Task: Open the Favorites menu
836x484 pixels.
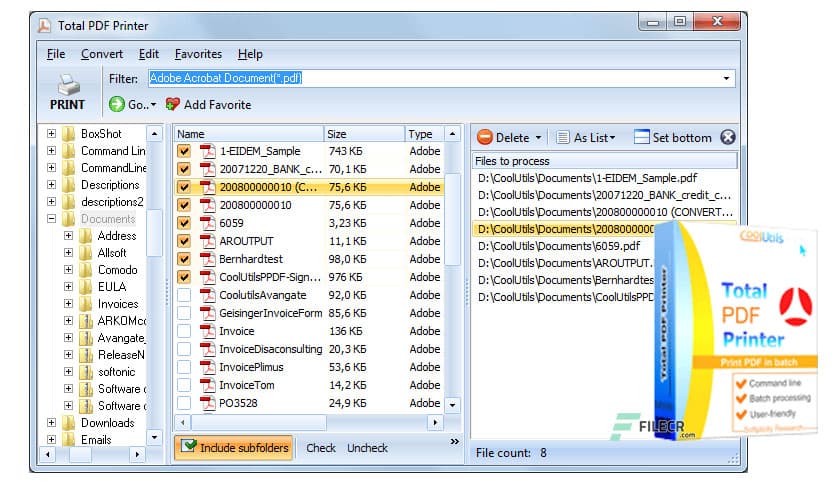Action: [x=198, y=54]
